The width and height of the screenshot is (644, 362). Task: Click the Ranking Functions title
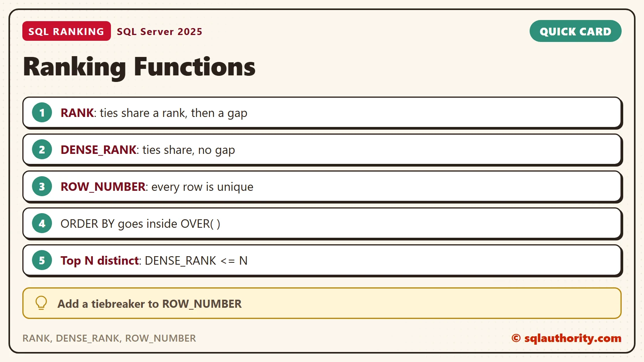click(x=139, y=67)
